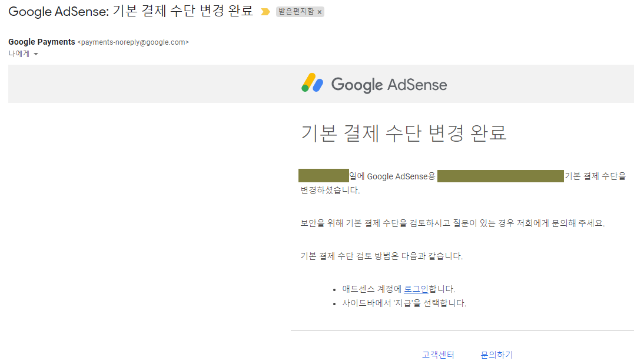The width and height of the screenshot is (634, 364).
Task: Expand recipient details arrow next to 나에게
Action: click(35, 54)
